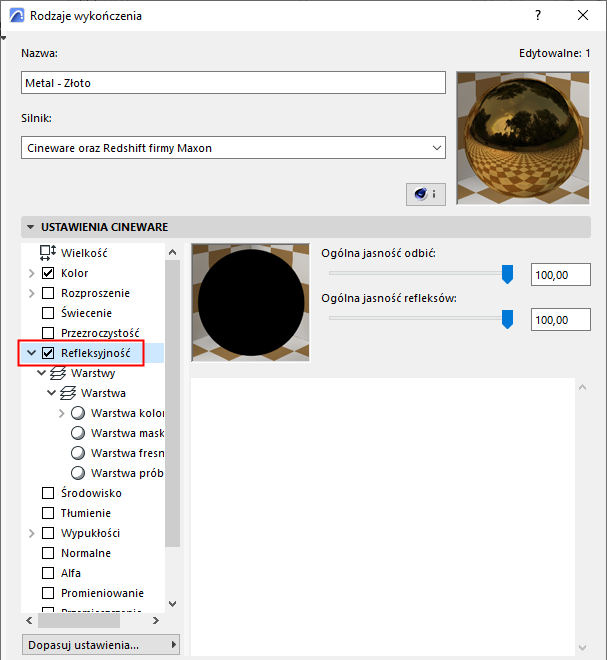Enable the Alfa checkbox
This screenshot has width=607, height=660.
(x=48, y=573)
